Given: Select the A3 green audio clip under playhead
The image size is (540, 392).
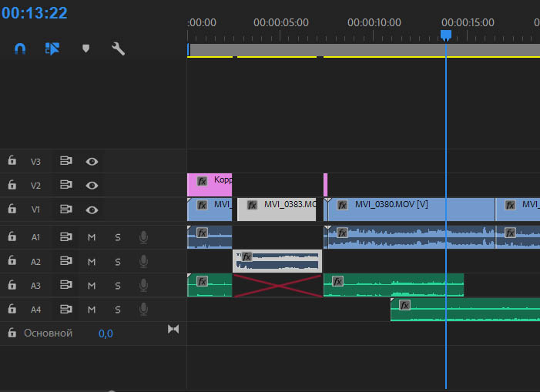Looking at the screenshot, I should coord(394,285).
